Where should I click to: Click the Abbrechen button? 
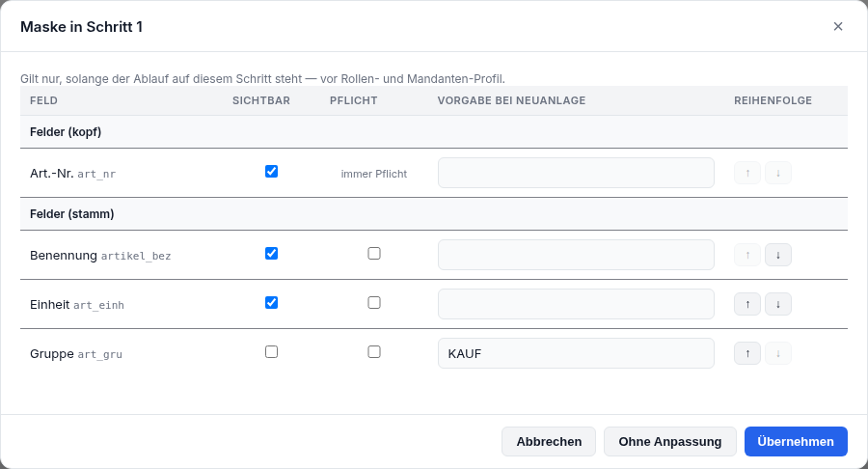pos(549,441)
